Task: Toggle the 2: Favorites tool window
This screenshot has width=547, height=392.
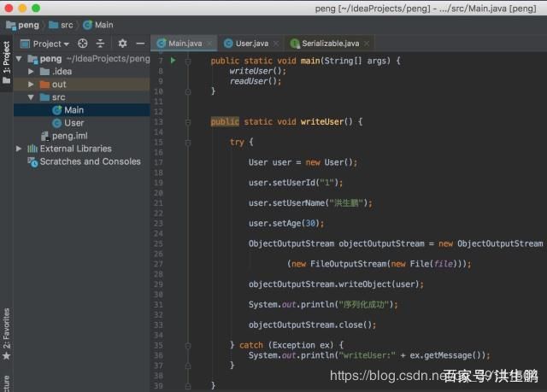Action: click(x=6, y=333)
